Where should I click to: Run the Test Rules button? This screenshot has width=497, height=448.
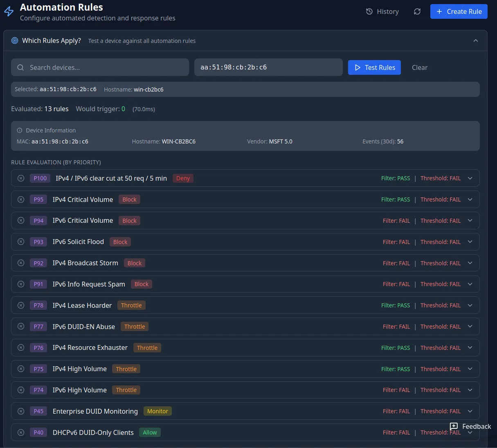click(x=375, y=67)
